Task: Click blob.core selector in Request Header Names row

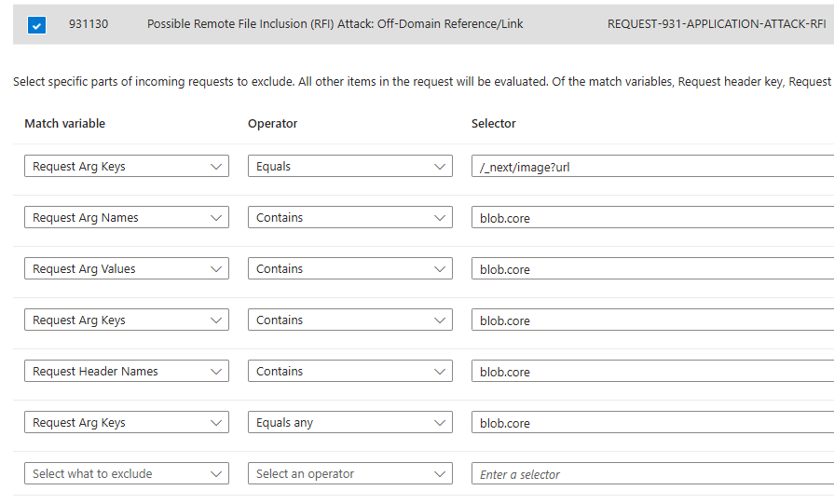Action: point(652,371)
